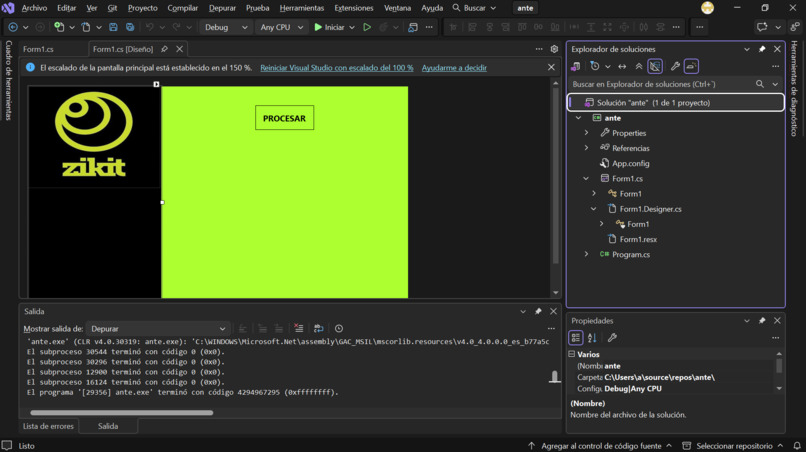Collapse all nodes in Solution Explorer
Screen dimensions: 806x452
[638, 66]
